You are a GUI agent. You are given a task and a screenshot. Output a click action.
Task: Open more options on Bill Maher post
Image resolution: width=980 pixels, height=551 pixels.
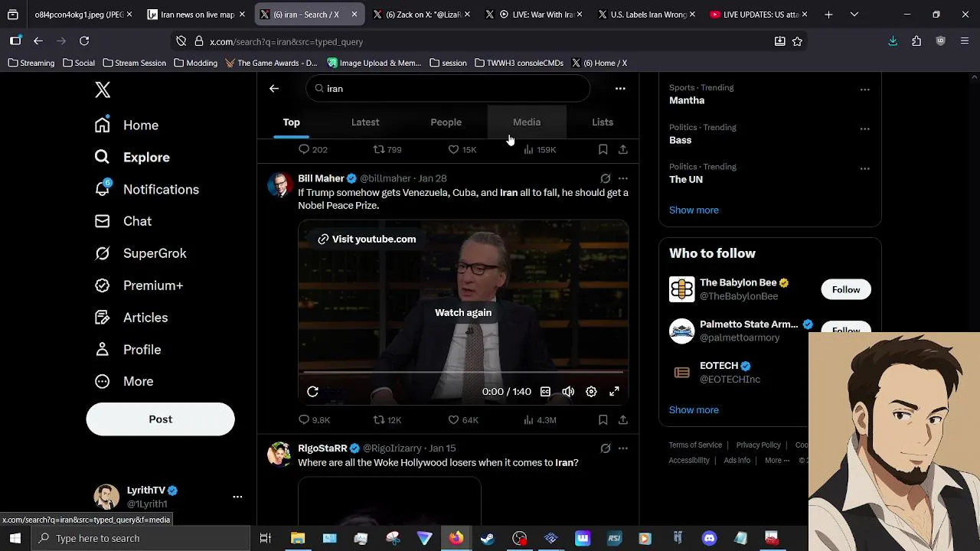623,178
